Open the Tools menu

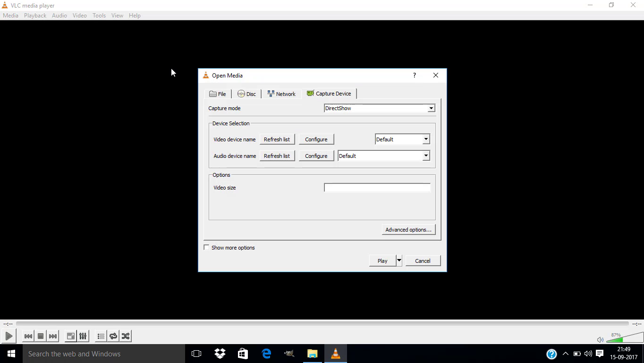click(99, 15)
